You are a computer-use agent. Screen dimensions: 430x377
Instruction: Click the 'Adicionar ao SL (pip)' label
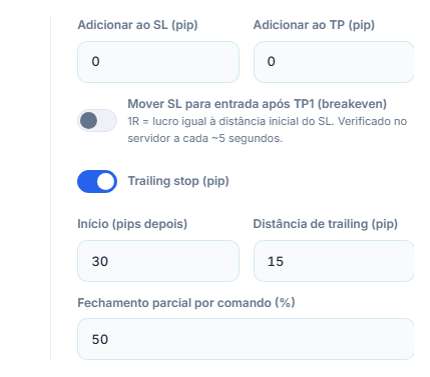click(x=138, y=25)
